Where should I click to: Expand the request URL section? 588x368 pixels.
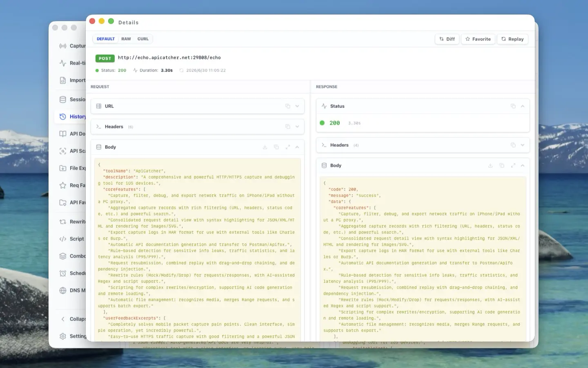tap(297, 106)
